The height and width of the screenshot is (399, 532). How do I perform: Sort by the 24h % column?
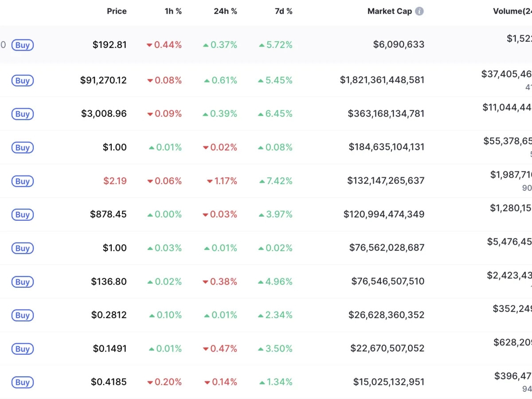click(x=225, y=12)
